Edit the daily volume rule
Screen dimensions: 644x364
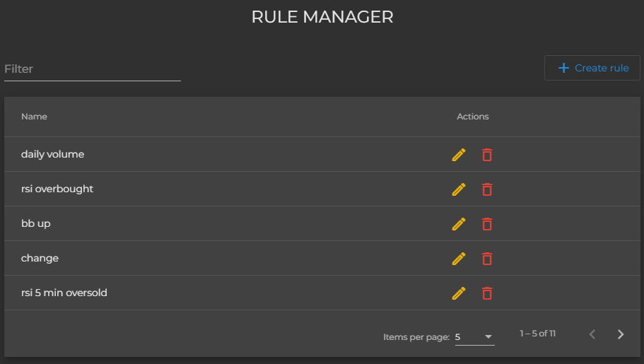click(459, 155)
